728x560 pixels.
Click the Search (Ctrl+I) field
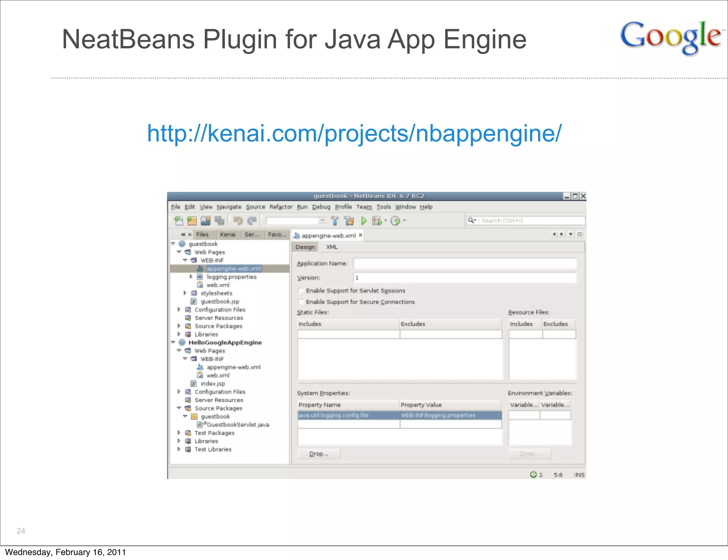click(525, 220)
